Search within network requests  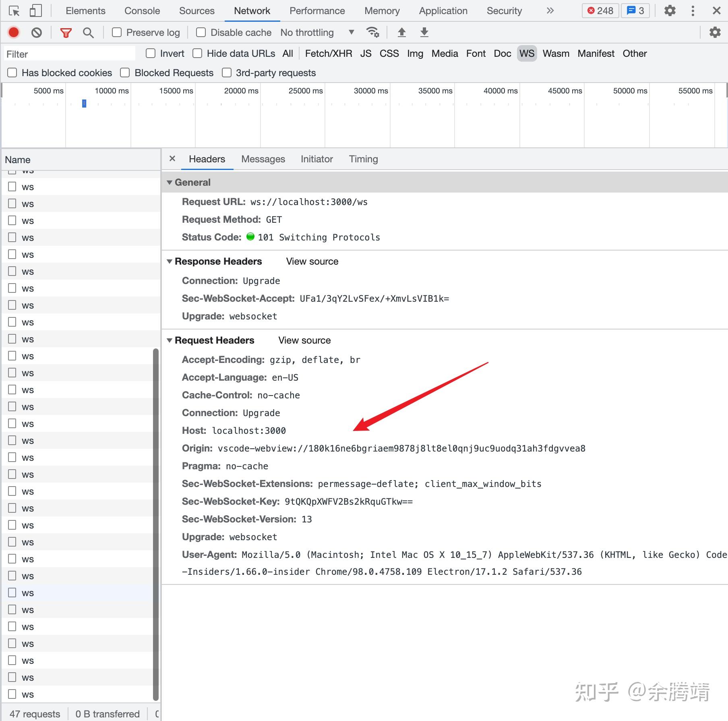click(x=88, y=32)
